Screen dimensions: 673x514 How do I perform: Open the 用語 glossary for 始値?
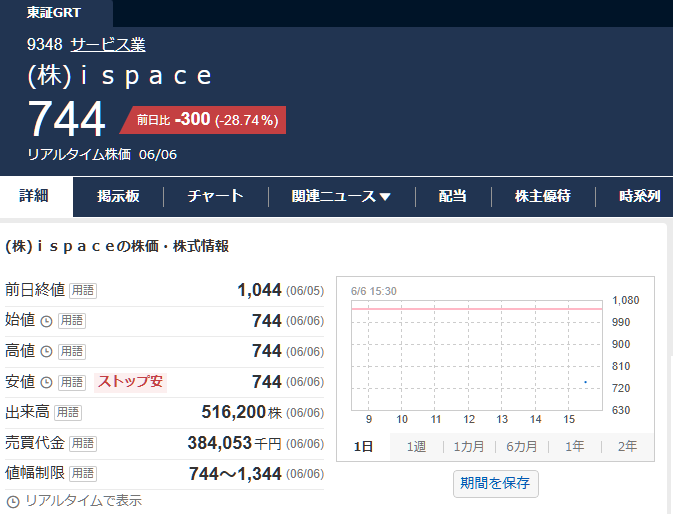coord(72,320)
